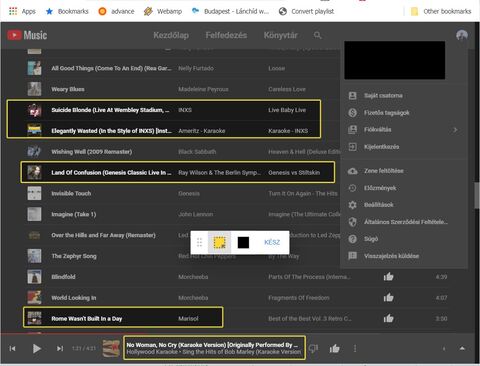The image size is (480, 366).
Task: Like Rome Wasn't Built in a Day
Action: click(x=388, y=319)
